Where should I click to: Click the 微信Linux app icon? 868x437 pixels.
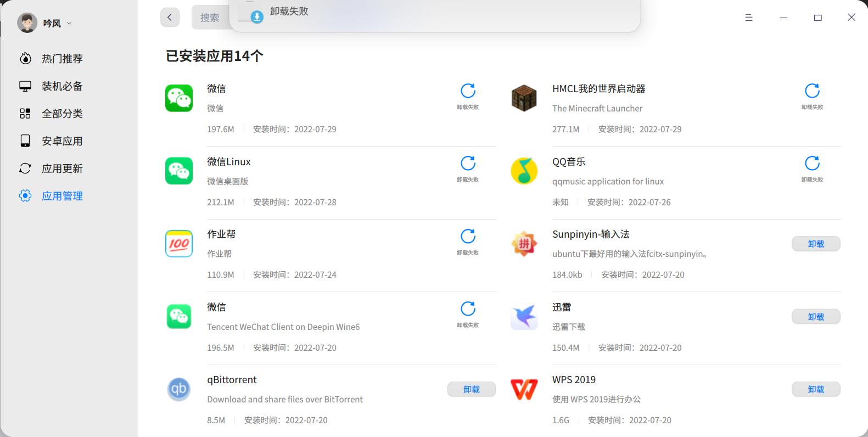[179, 171]
